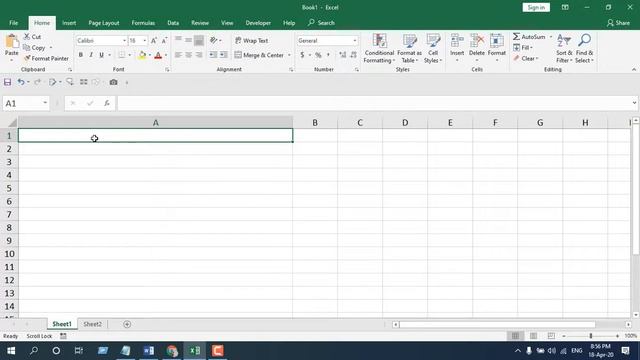Open the orientation text angle tool
The height and width of the screenshot is (360, 640).
(x=214, y=40)
